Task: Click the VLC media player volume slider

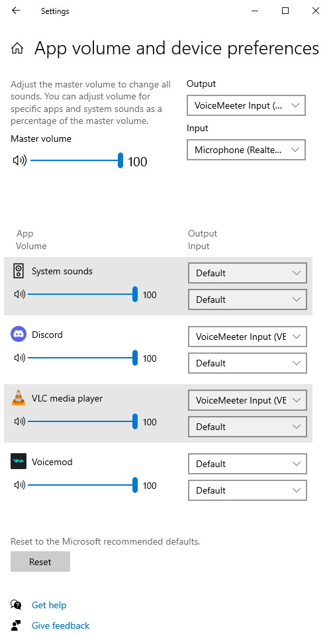Action: click(x=83, y=421)
